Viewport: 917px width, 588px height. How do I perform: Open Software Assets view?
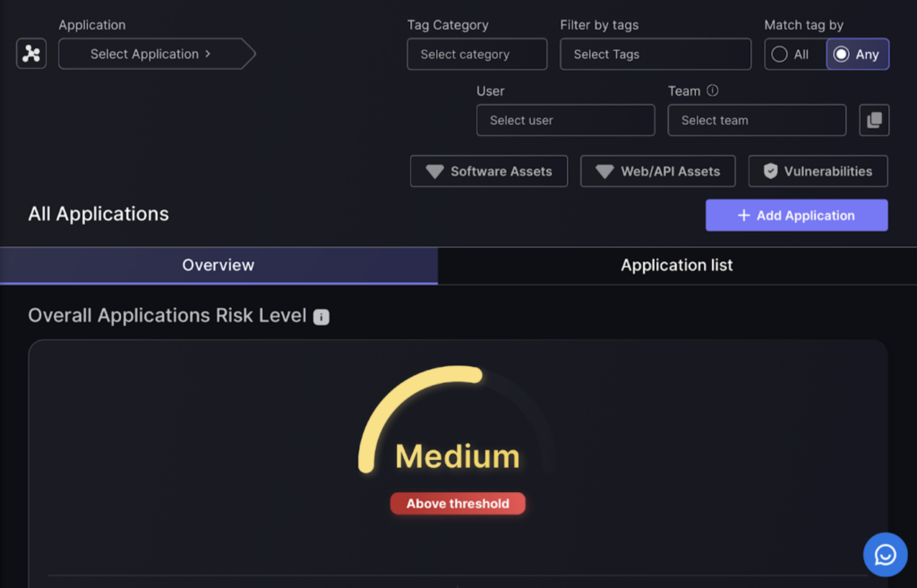489,171
